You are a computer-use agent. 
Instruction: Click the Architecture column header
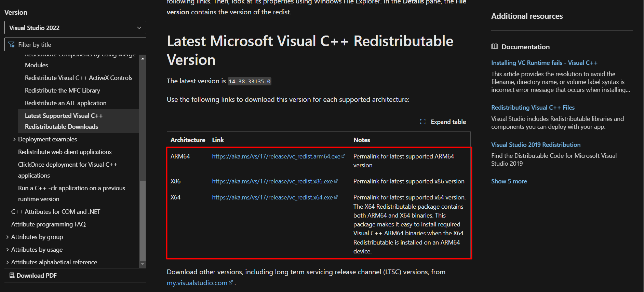(188, 140)
